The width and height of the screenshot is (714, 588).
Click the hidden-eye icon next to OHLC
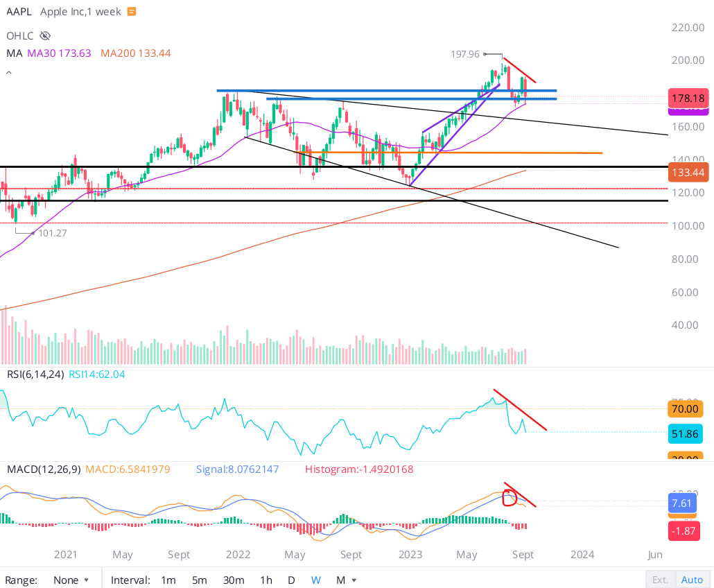44,35
